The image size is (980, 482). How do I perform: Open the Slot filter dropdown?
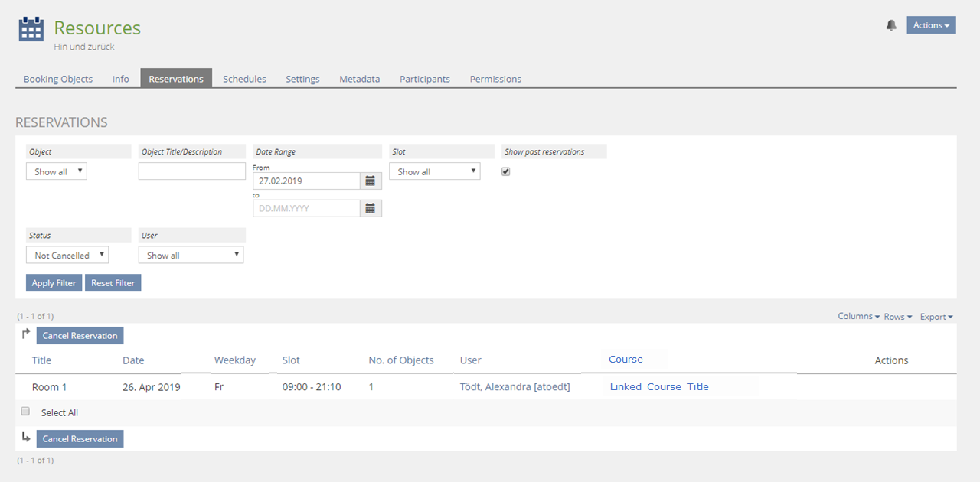click(434, 172)
